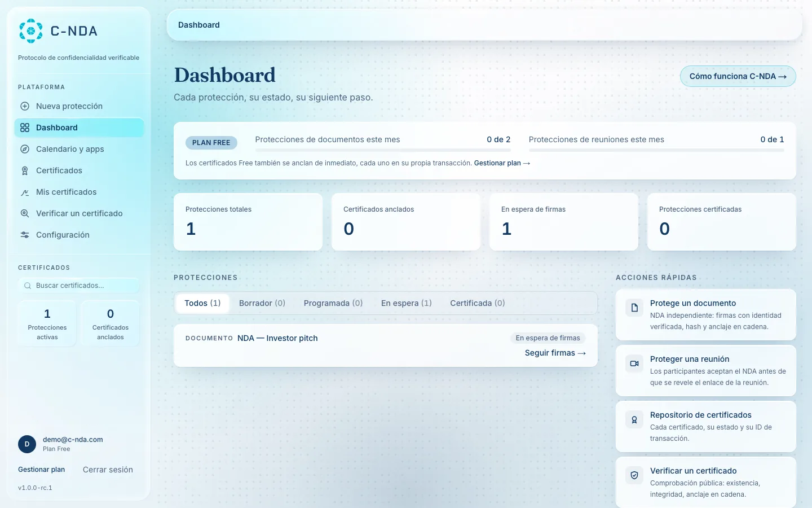This screenshot has width=812, height=508.
Task: Click the v1.0.0-rc.1 version label
Action: (35, 488)
